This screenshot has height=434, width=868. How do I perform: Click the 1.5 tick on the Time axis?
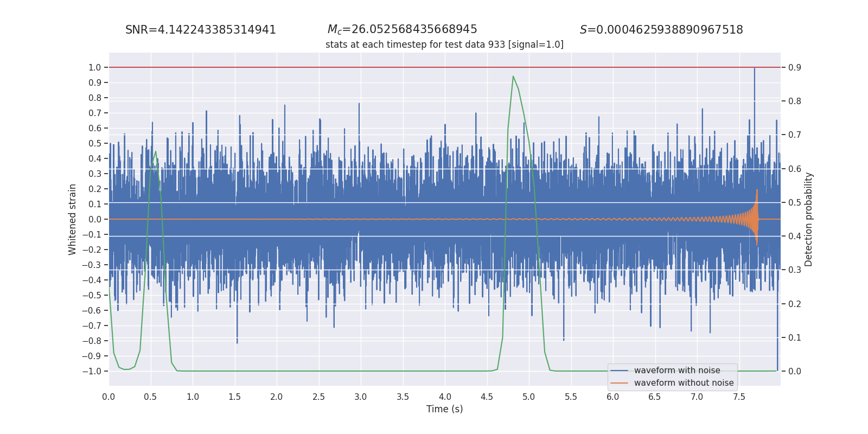tap(235, 397)
